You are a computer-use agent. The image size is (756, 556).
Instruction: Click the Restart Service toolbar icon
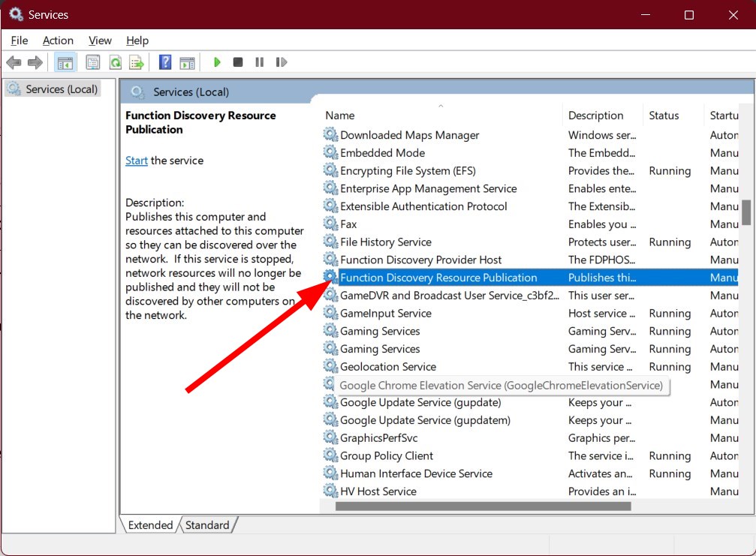point(282,62)
